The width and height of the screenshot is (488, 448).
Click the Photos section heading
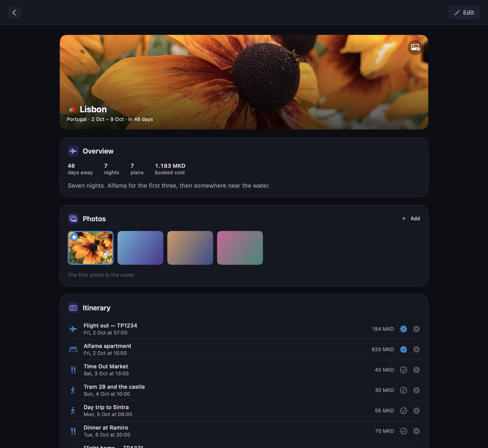click(94, 219)
